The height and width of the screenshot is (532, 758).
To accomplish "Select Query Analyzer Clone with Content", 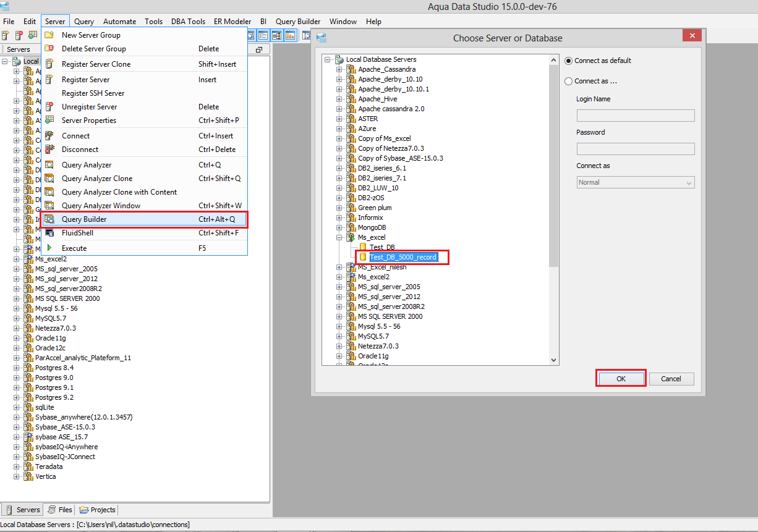I will [x=145, y=192].
